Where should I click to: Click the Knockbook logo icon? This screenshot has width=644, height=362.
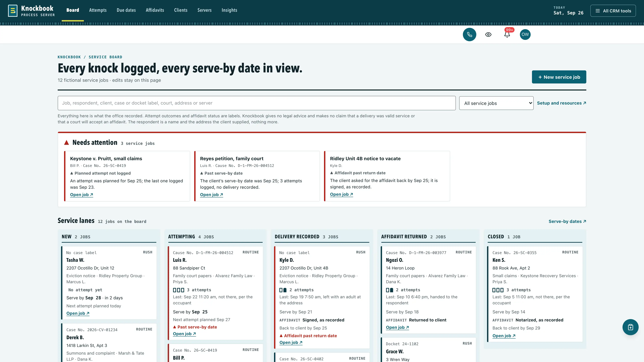[x=13, y=11]
